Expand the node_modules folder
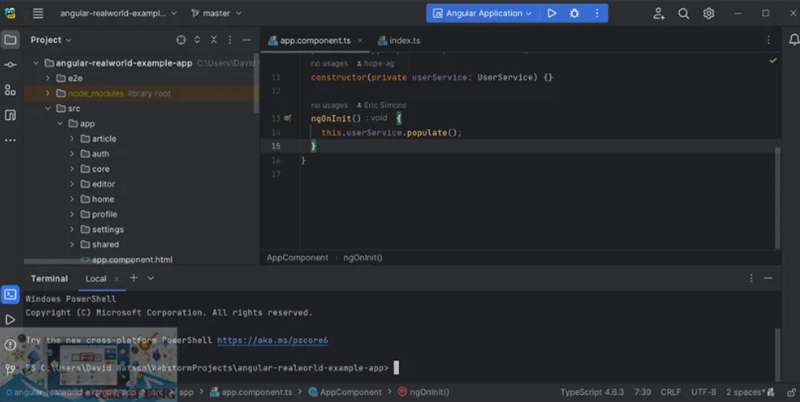 [48, 93]
